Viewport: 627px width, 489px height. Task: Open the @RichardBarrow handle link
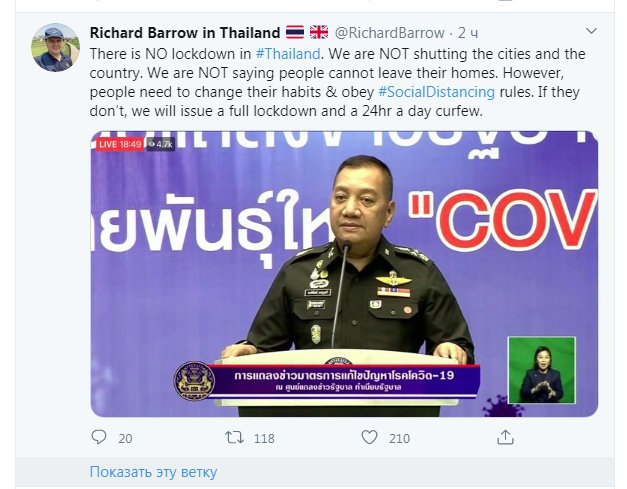coord(389,33)
